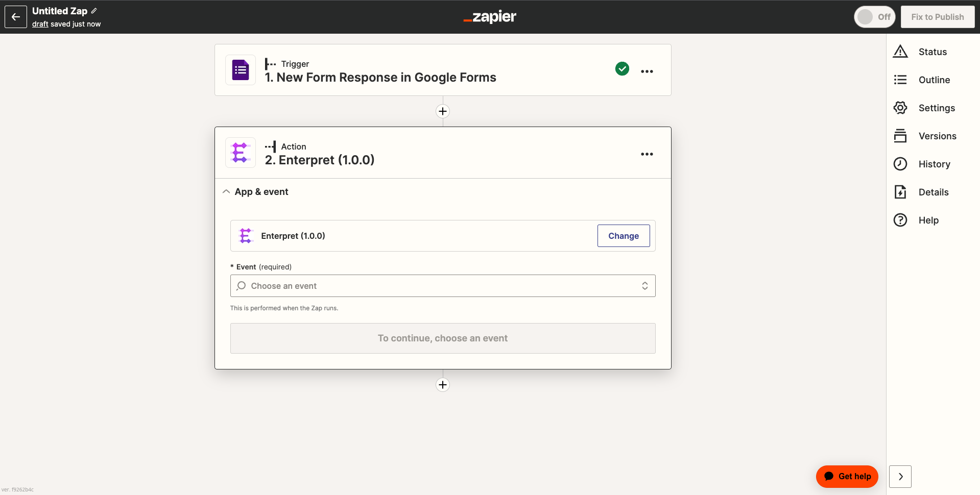Open the Choose an event dropdown
The height and width of the screenshot is (495, 980).
(443, 286)
